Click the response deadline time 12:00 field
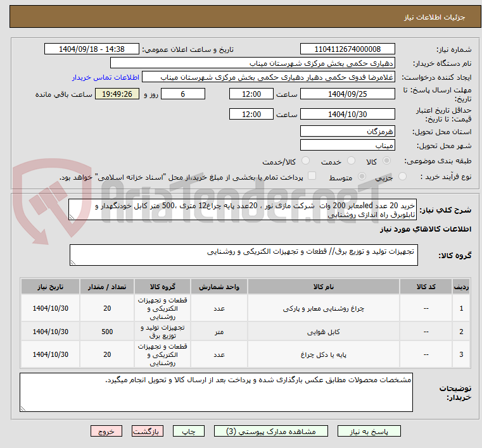The height and width of the screenshot is (448, 482). coord(251,94)
